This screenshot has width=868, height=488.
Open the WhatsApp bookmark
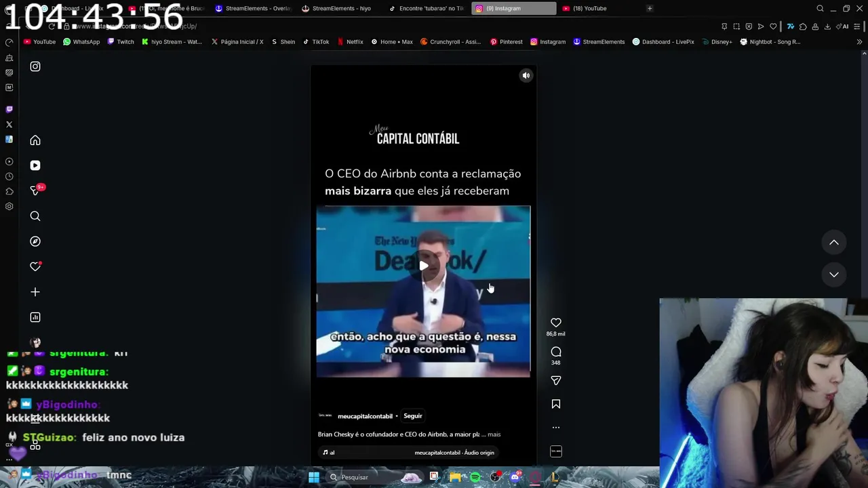click(x=81, y=42)
